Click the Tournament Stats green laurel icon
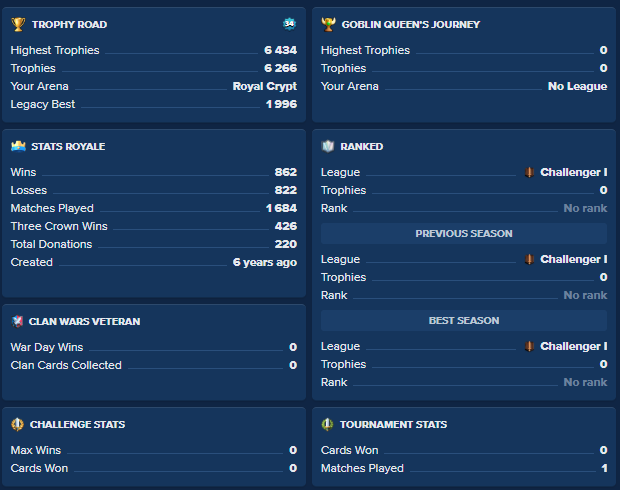 click(x=327, y=424)
